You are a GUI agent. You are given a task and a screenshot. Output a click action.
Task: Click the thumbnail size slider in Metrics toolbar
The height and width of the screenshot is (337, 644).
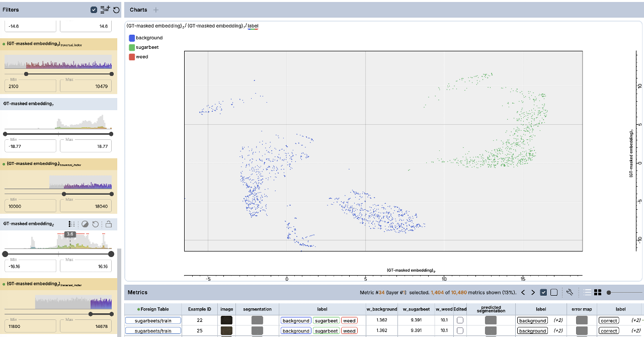coord(624,292)
